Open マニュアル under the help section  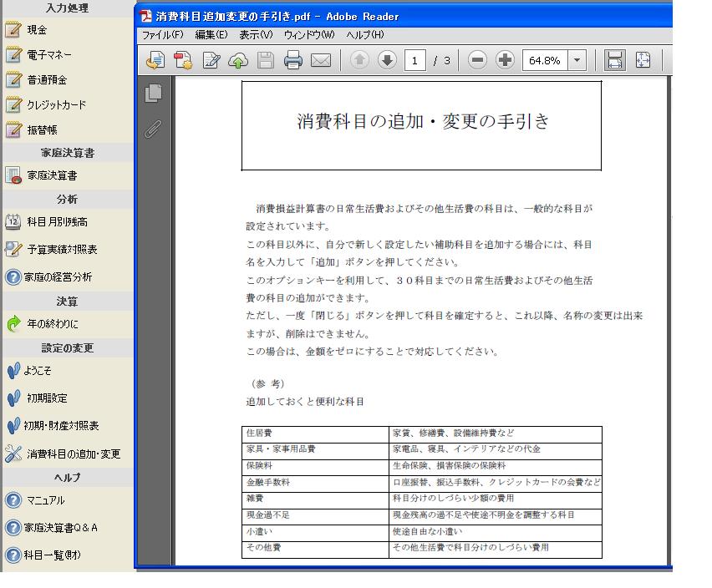click(45, 500)
